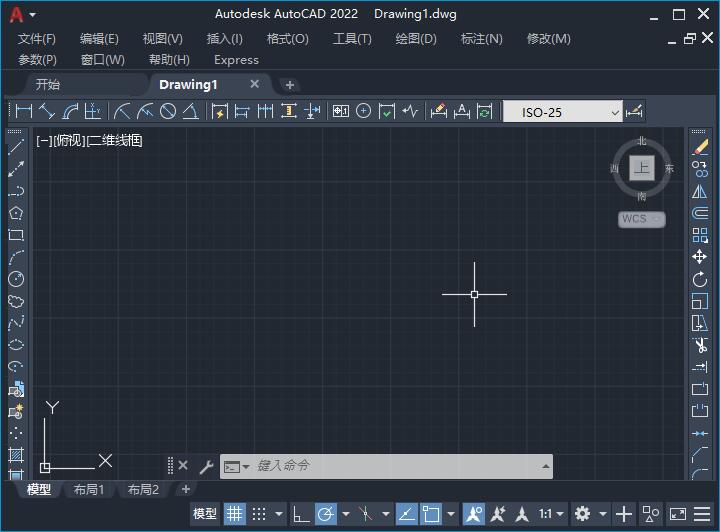Click the Quick Dimension tool
The width and height of the screenshot is (720, 532).
219,112
